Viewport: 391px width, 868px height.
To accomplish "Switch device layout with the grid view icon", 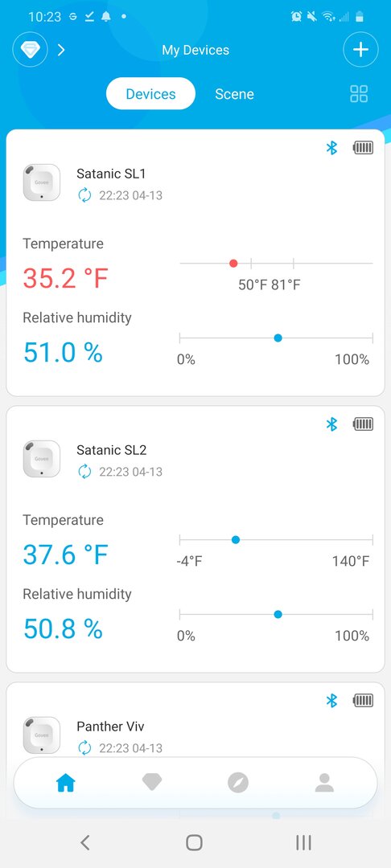I will (359, 93).
